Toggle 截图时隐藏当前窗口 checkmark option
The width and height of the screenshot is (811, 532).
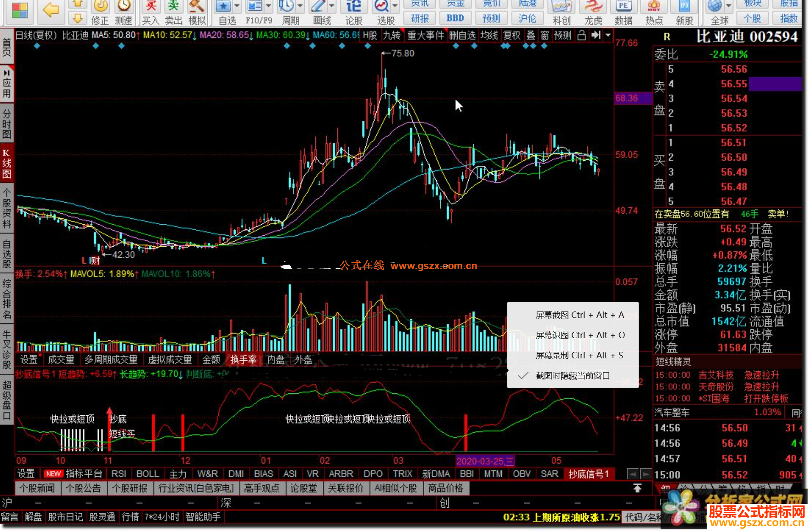(573, 376)
